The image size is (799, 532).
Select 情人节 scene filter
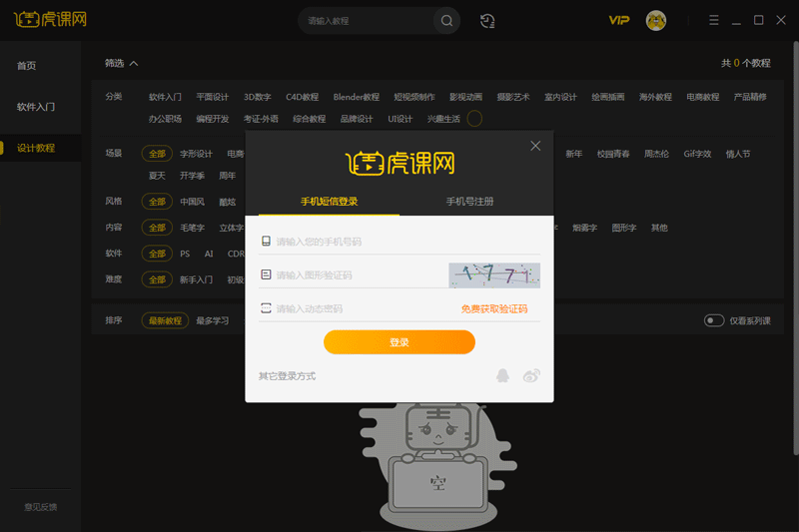point(738,154)
